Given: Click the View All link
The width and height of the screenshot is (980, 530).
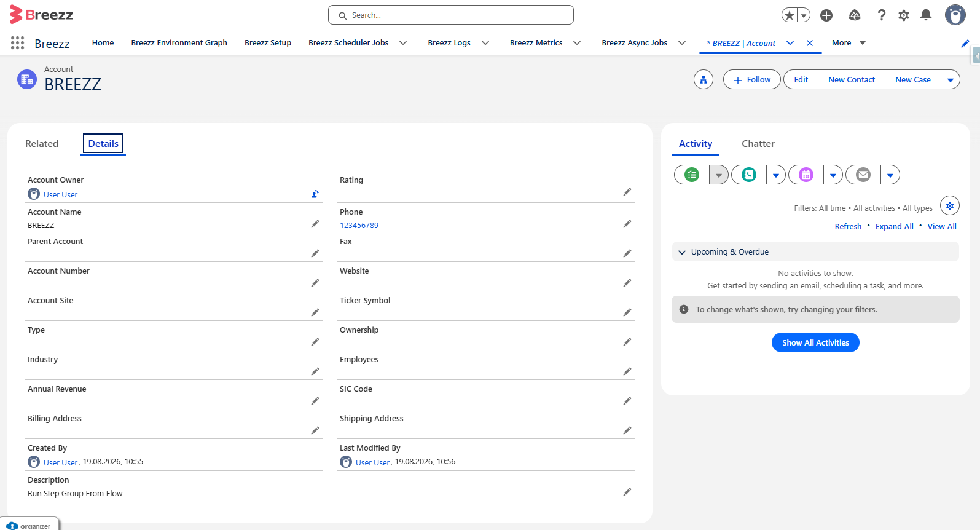Looking at the screenshot, I should tap(942, 227).
